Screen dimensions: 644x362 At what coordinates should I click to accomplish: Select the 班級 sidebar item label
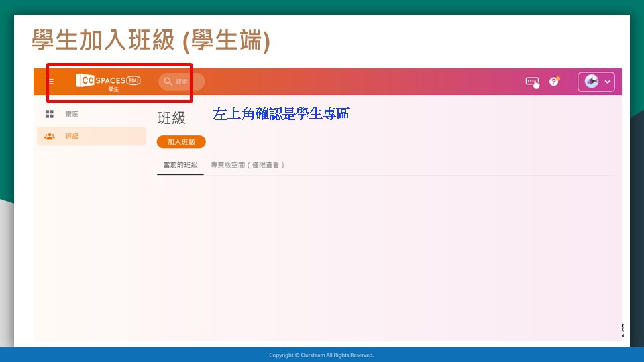[72, 136]
